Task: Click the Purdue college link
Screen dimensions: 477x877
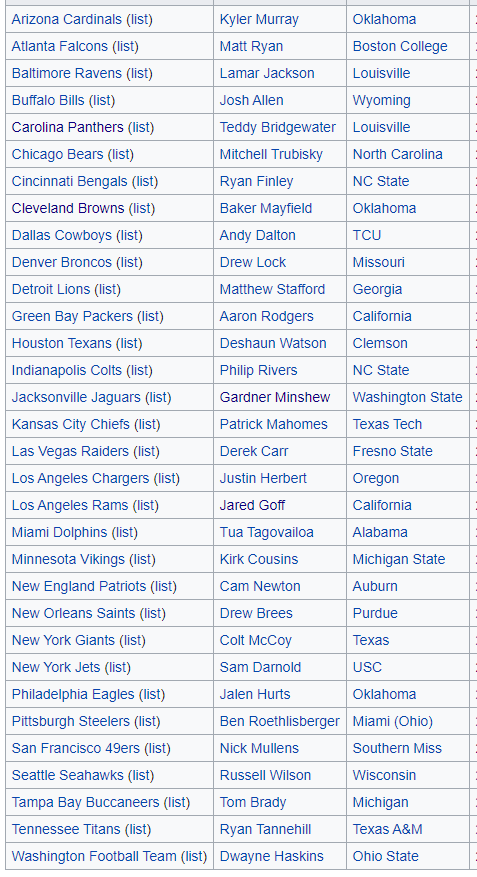Action: pyautogui.click(x=375, y=613)
